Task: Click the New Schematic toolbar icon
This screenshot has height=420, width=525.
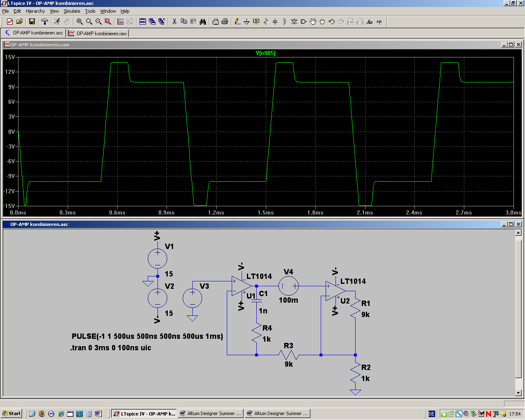Action: coord(9,22)
